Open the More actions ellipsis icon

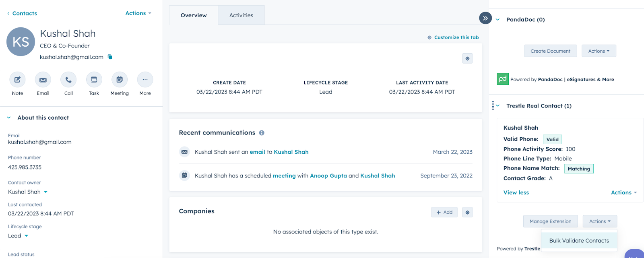(145, 80)
